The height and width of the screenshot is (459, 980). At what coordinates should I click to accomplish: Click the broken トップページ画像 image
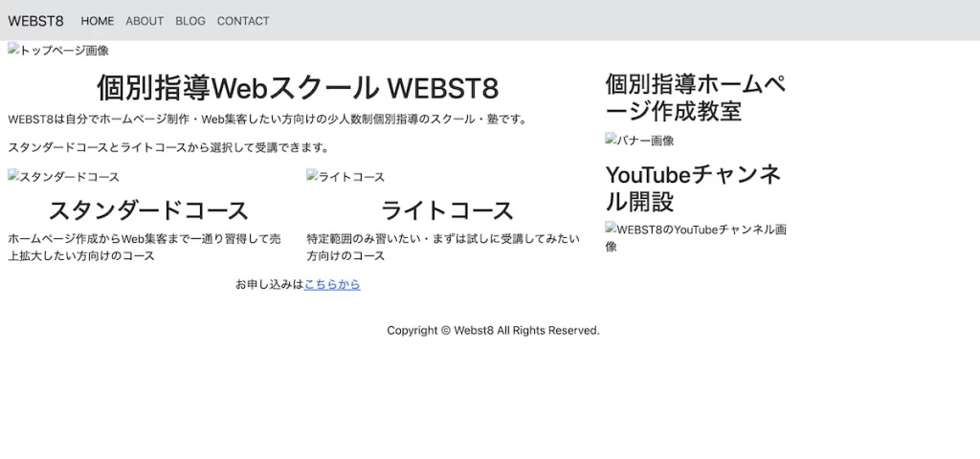pos(58,50)
